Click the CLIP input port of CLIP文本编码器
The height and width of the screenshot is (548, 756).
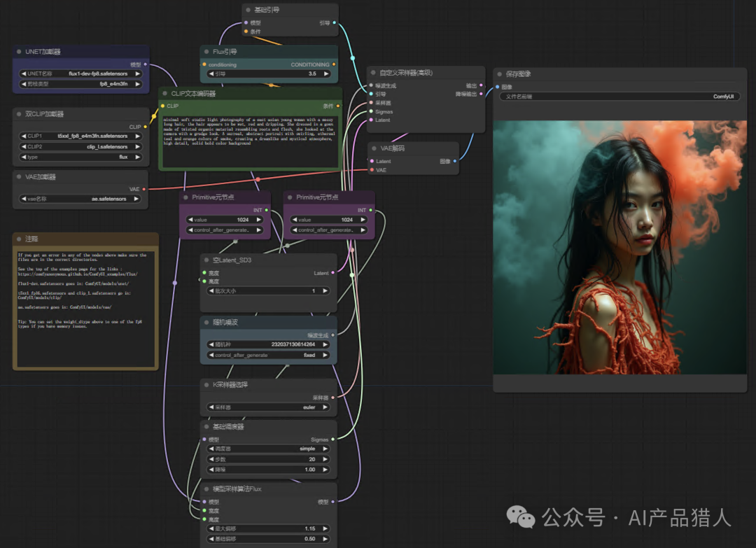click(163, 106)
